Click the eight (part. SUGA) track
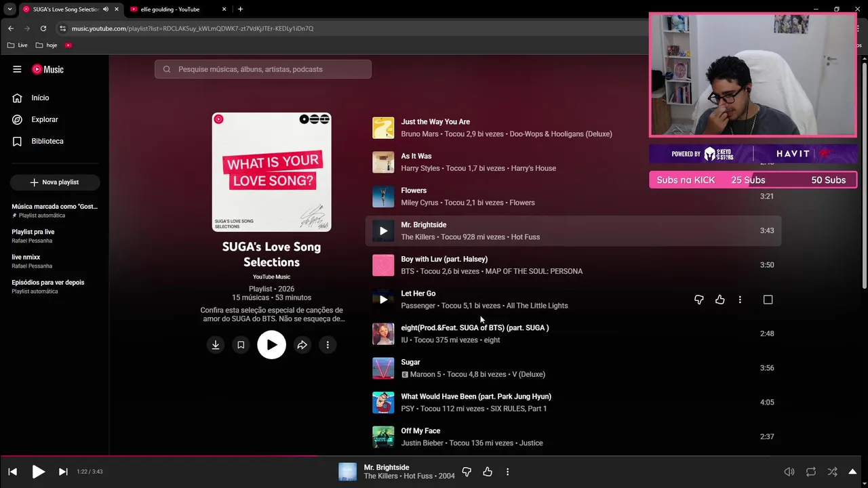 [475, 328]
